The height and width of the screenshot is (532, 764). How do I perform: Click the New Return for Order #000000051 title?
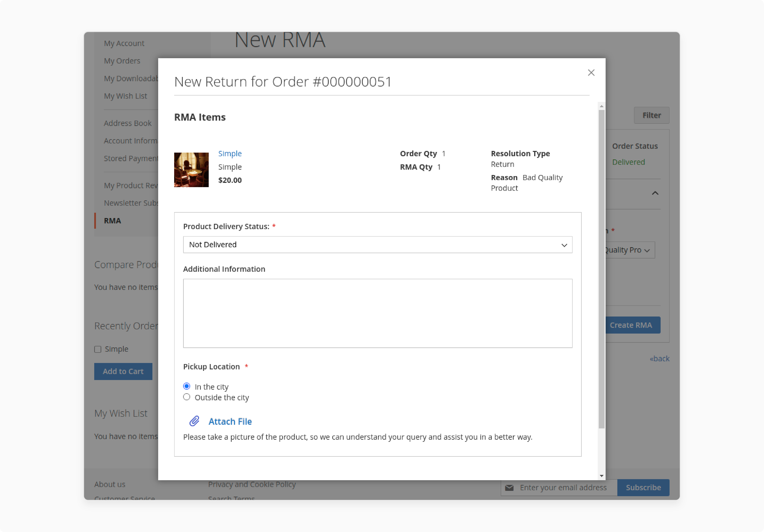click(x=283, y=82)
